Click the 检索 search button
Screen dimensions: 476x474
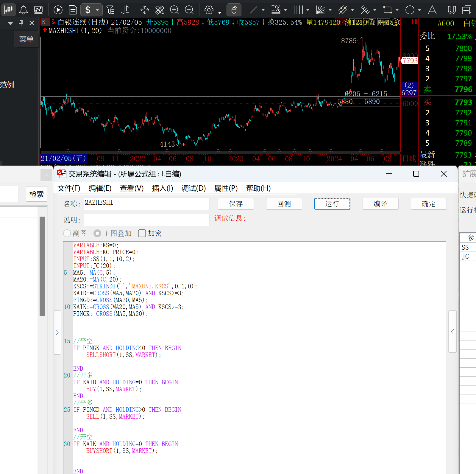click(x=37, y=194)
